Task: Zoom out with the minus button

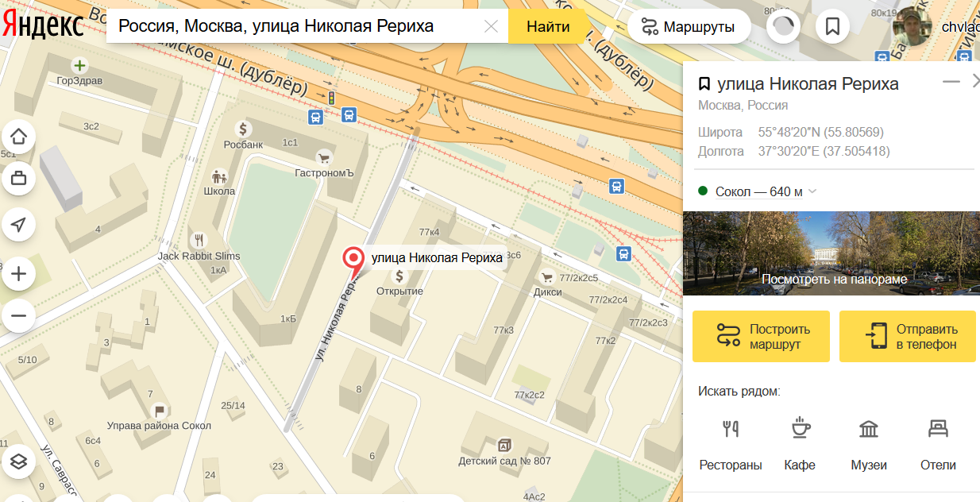Action: click(19, 315)
